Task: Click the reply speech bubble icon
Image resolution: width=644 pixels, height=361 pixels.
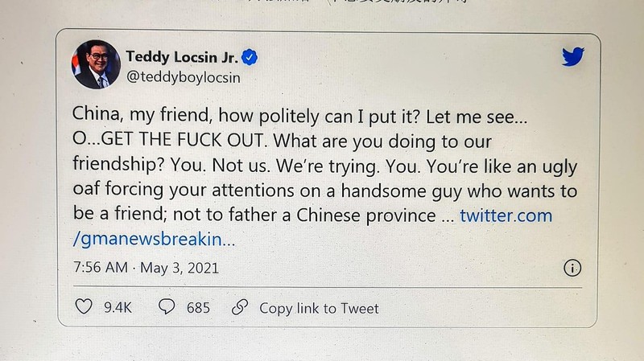Action: tap(168, 308)
